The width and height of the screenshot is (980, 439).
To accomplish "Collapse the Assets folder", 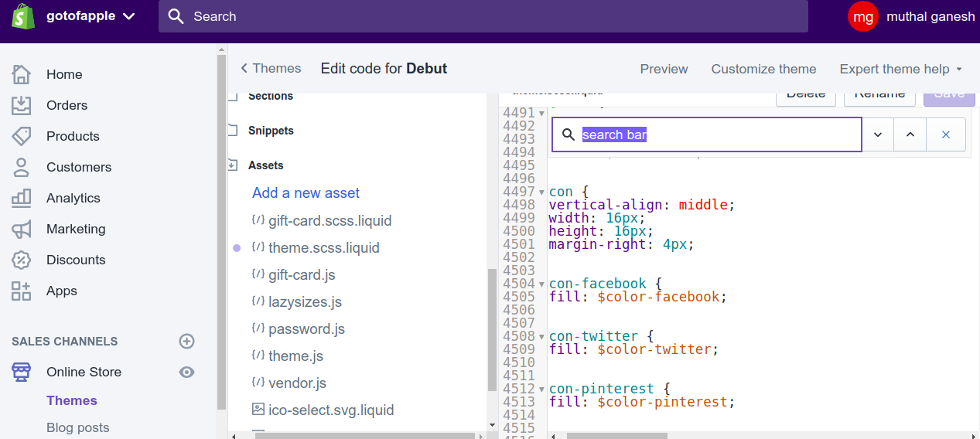I will (x=232, y=165).
